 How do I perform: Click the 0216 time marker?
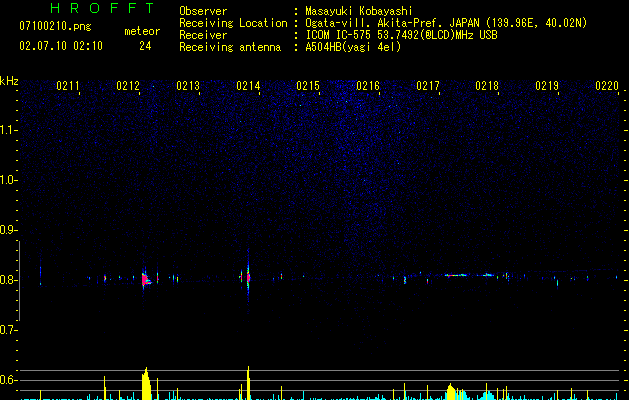pyautogui.click(x=368, y=85)
